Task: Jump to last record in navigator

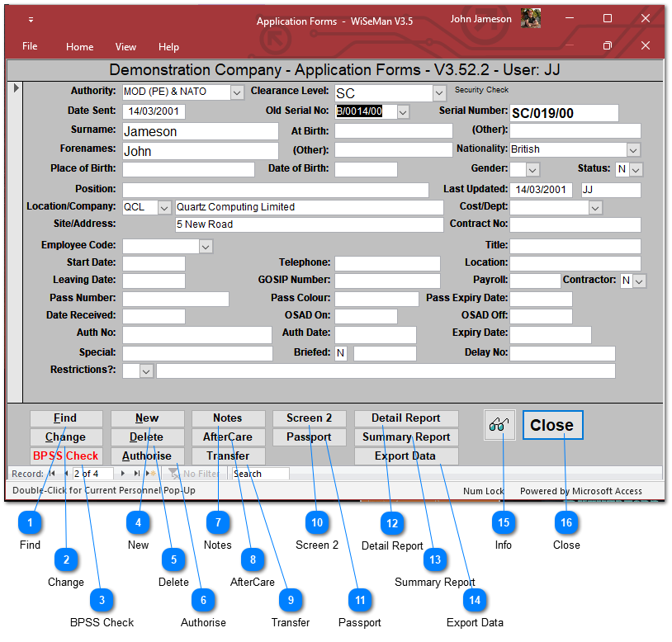Action: [136, 474]
